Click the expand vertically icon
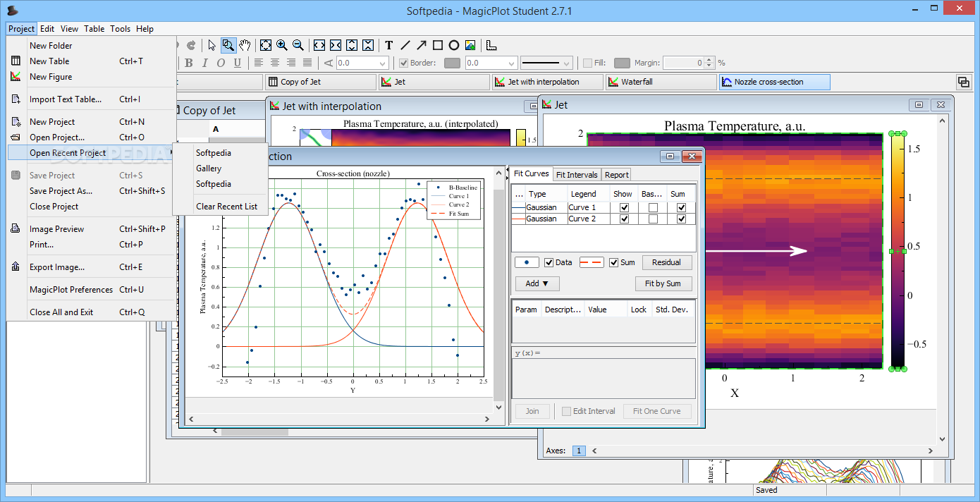This screenshot has height=502, width=980. coord(352,45)
